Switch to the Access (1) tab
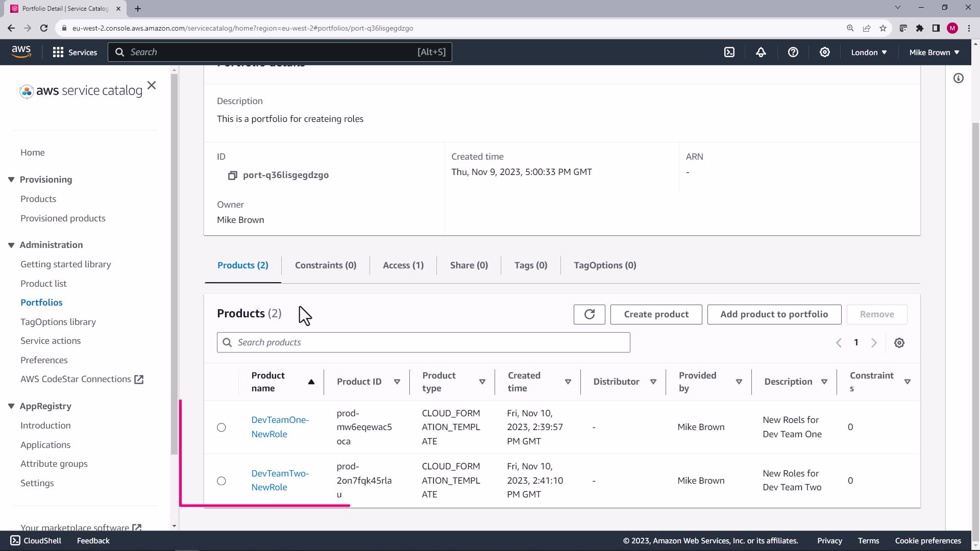The height and width of the screenshot is (551, 980). [x=403, y=265]
